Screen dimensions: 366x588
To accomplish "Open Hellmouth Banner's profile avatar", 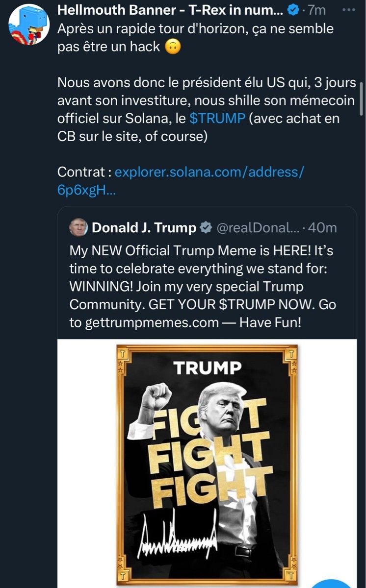I will click(28, 24).
